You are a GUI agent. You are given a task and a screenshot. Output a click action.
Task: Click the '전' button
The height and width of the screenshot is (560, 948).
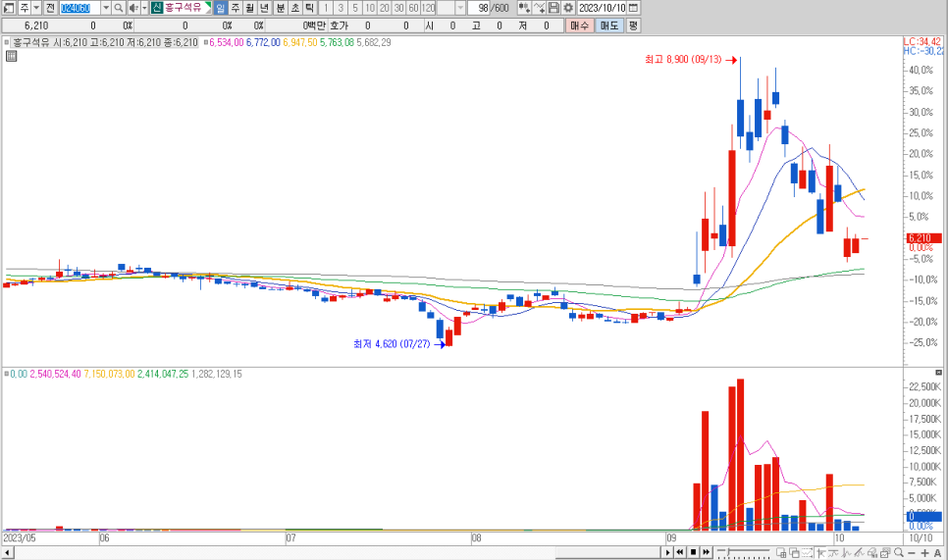[50, 8]
